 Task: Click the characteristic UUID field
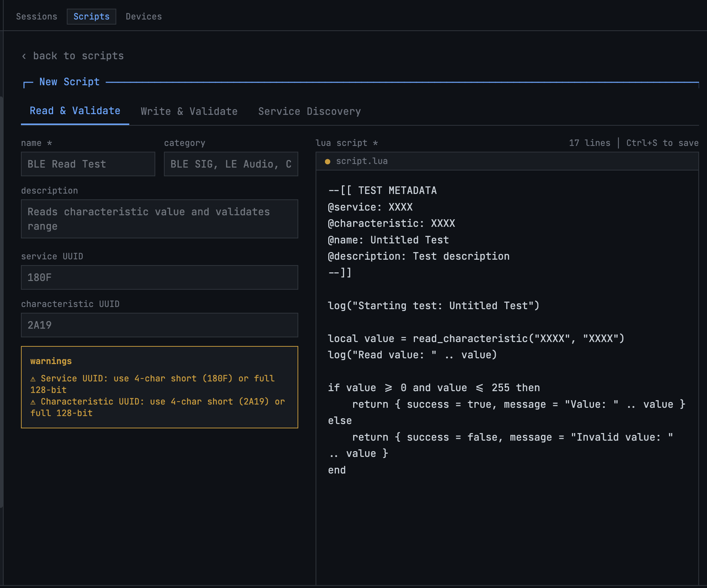click(159, 325)
